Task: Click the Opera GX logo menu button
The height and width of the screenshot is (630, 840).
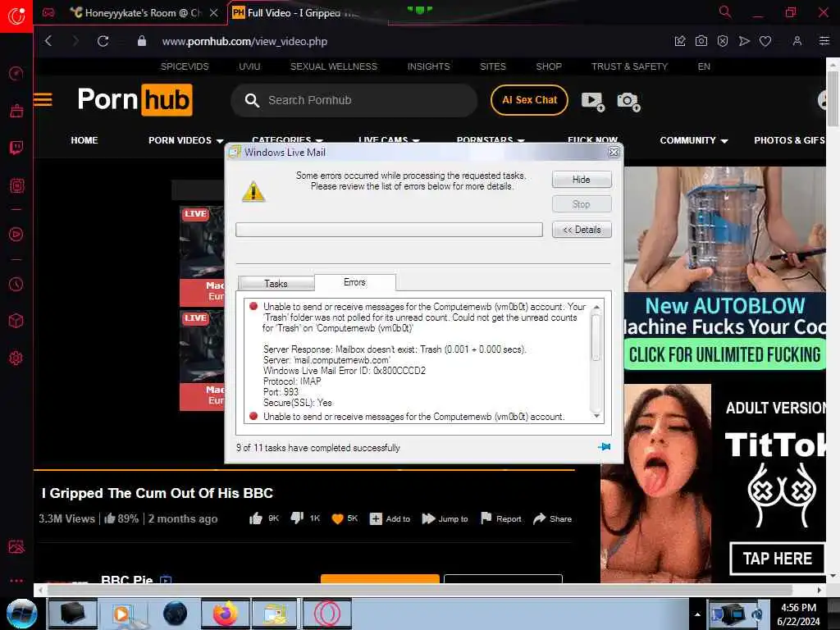Action: [16, 16]
